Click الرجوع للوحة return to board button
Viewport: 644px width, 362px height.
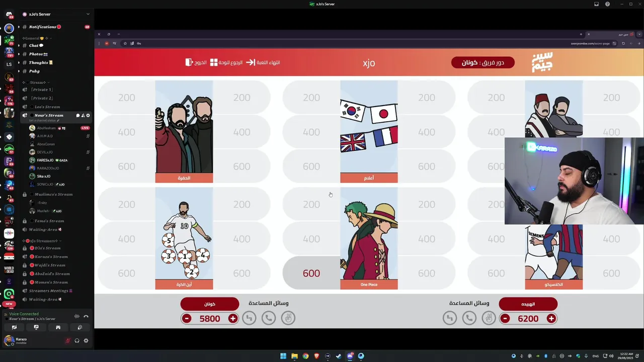click(x=226, y=62)
